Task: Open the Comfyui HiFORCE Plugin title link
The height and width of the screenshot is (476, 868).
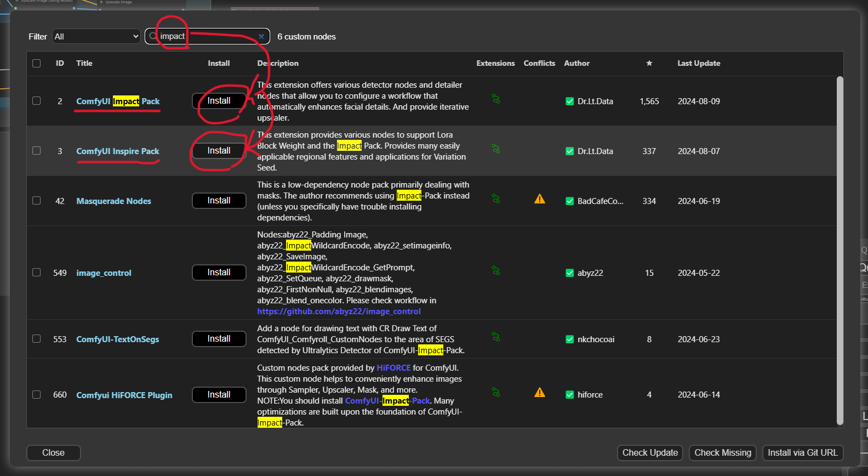Action: click(124, 395)
